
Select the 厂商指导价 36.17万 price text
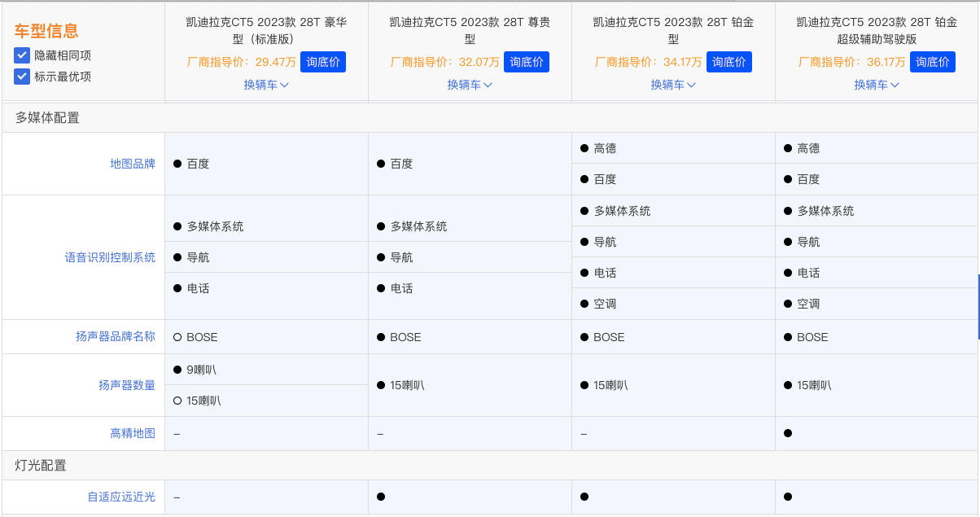[x=852, y=62]
